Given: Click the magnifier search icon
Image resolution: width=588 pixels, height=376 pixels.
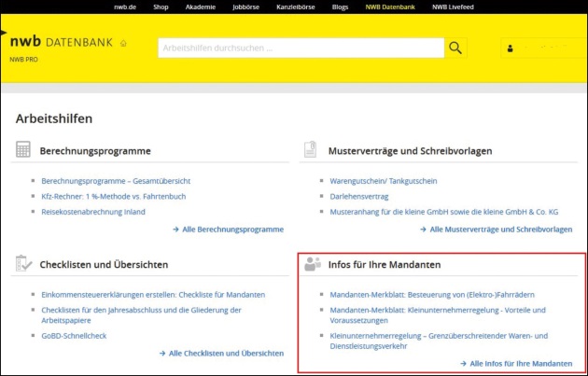Looking at the screenshot, I should 455,48.
